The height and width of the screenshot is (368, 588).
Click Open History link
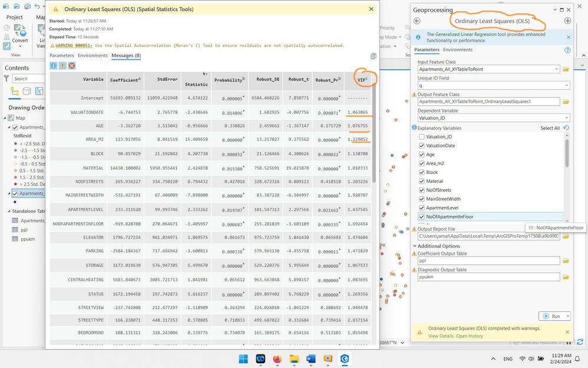point(470,336)
